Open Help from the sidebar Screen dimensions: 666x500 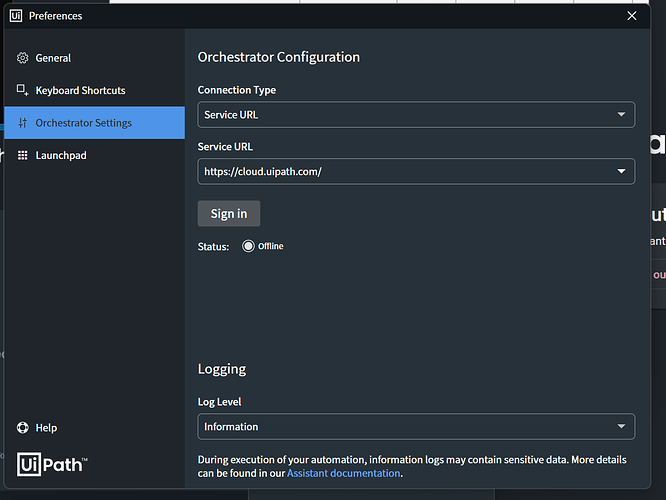(46, 428)
